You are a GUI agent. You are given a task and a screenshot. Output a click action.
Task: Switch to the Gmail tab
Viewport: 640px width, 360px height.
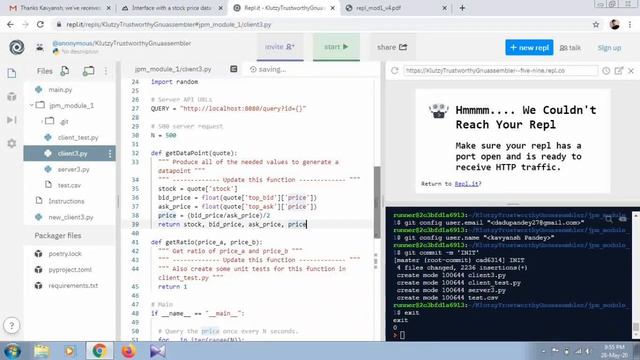[60, 8]
